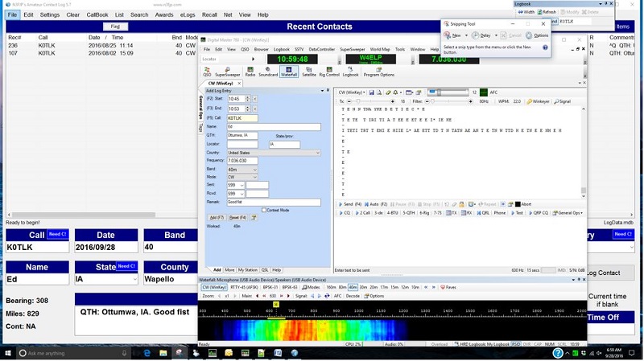Open the CW (WinKey) mode dropdown in the receive toolbar
The width and height of the screenshot is (644, 361).
352,92
